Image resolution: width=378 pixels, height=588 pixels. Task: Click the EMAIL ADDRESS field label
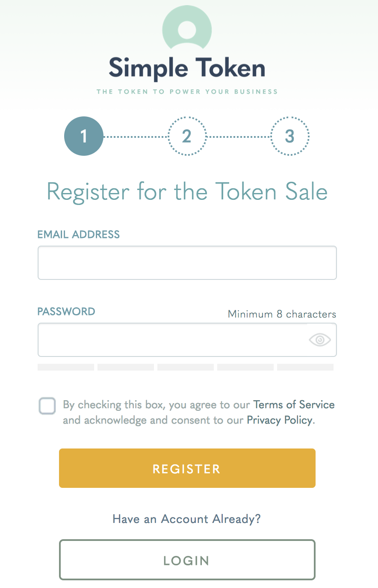[x=78, y=235]
